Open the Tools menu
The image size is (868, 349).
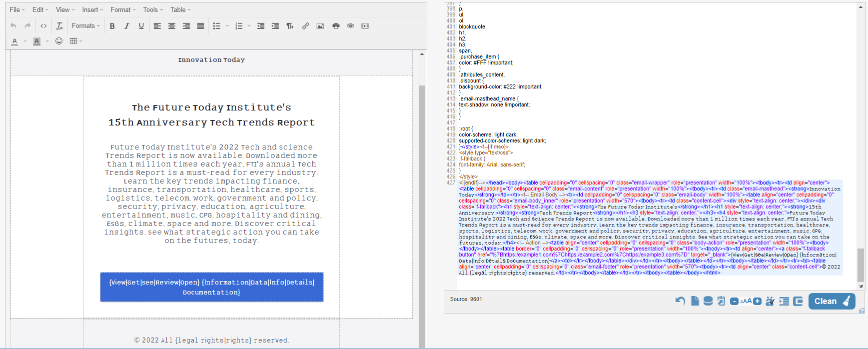pos(153,9)
